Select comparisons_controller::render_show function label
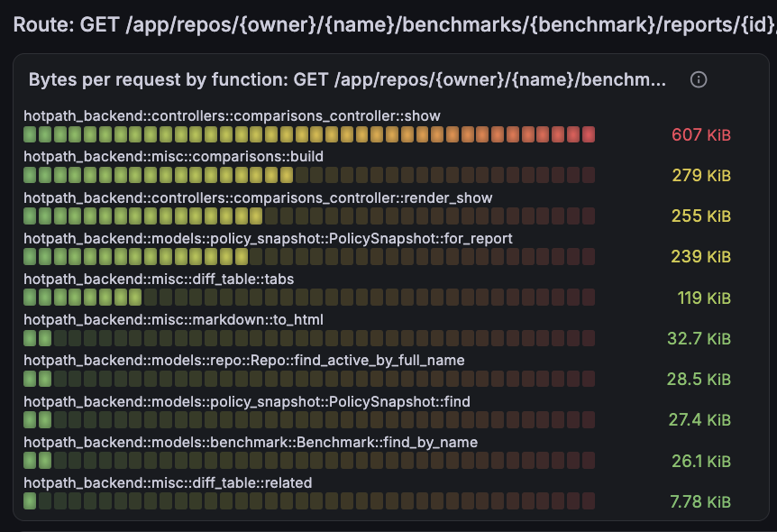 click(258, 197)
